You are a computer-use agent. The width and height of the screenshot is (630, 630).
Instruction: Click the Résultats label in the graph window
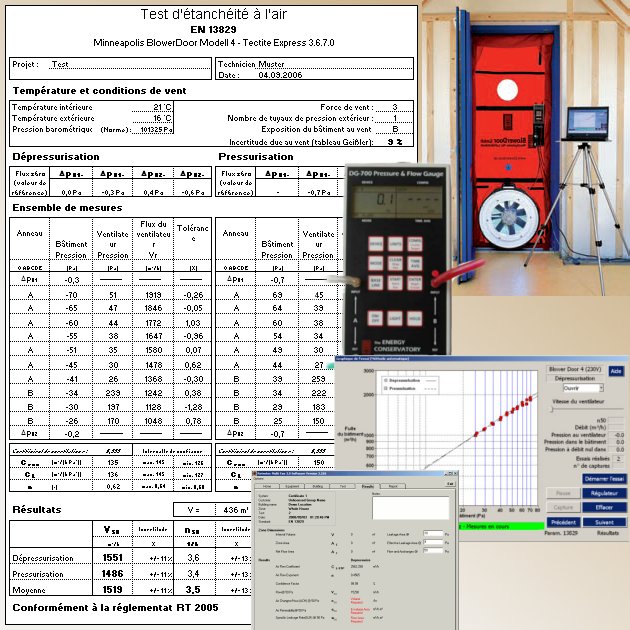coord(608,533)
